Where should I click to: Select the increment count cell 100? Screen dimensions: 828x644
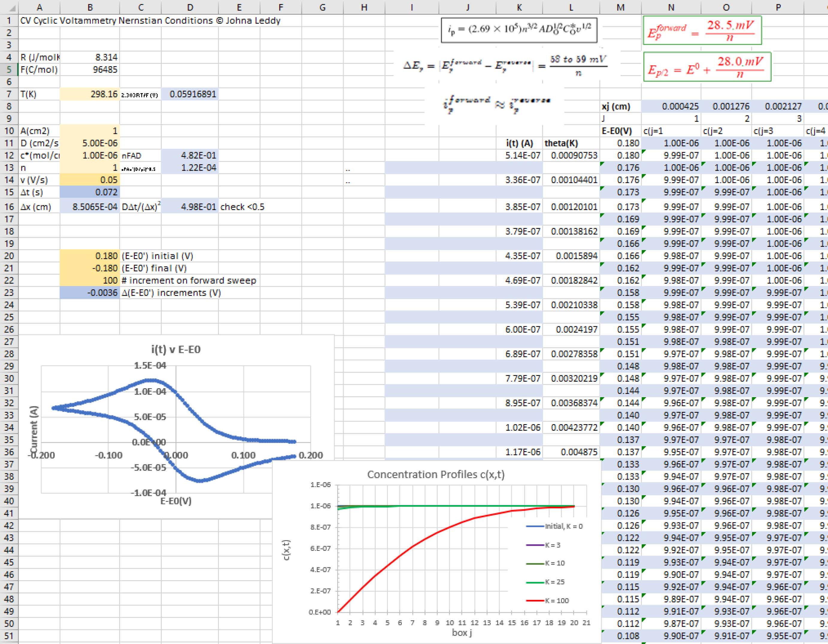tap(90, 280)
